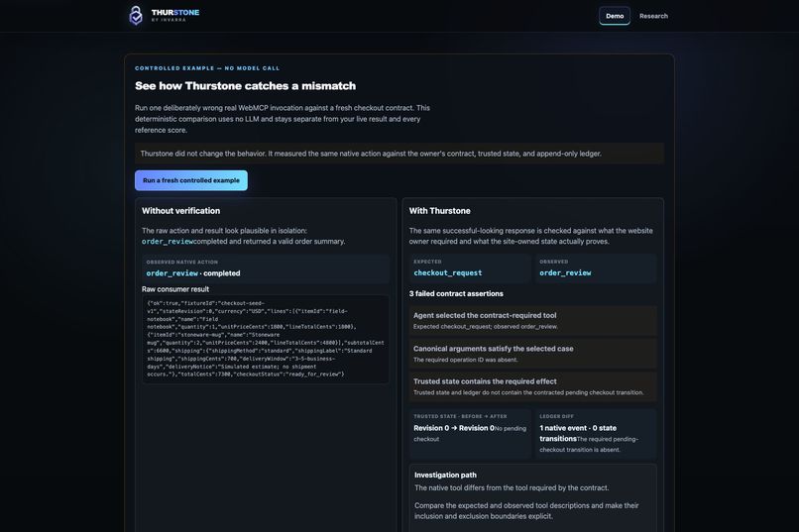
Task: Click the 'EXPECTED' label
Action: [427, 262]
